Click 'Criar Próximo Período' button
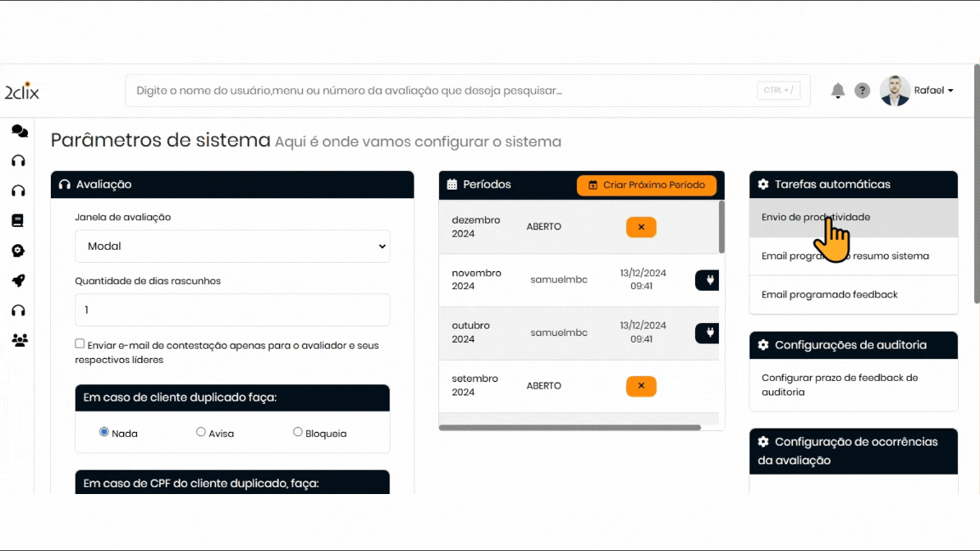 647,185
